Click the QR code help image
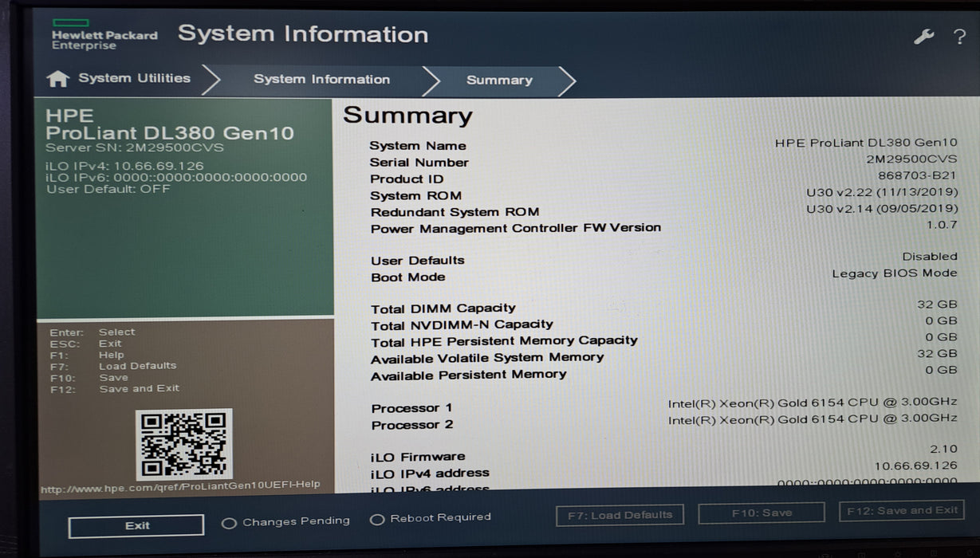 [x=184, y=444]
